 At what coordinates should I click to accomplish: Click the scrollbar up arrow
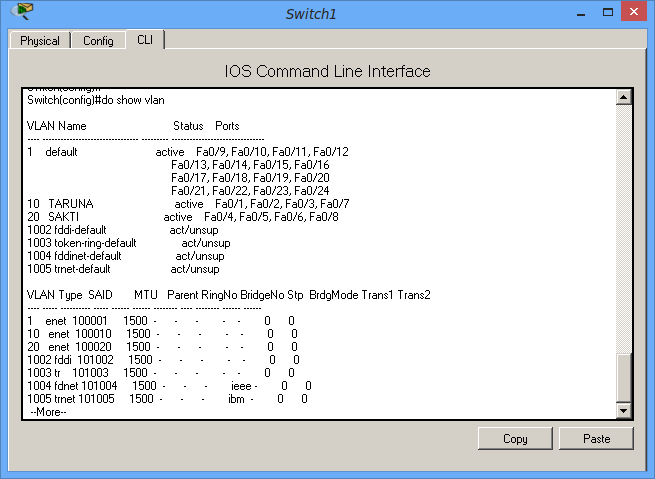coord(623,97)
